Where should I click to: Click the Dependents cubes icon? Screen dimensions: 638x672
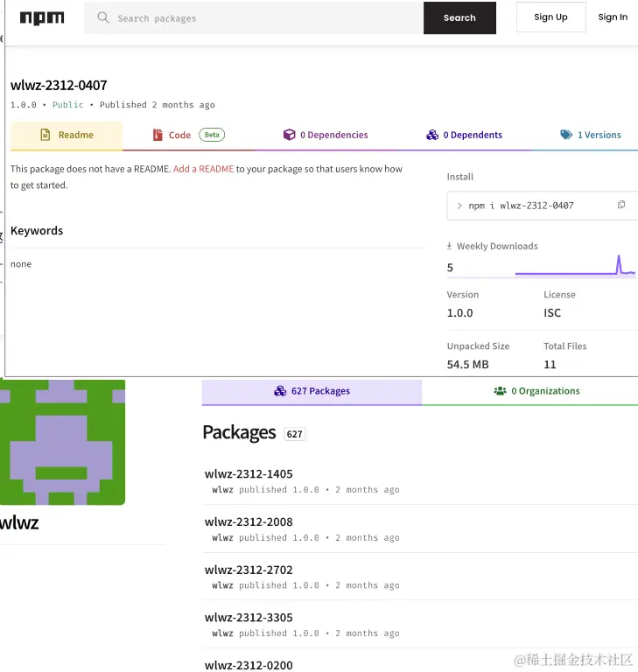point(432,135)
